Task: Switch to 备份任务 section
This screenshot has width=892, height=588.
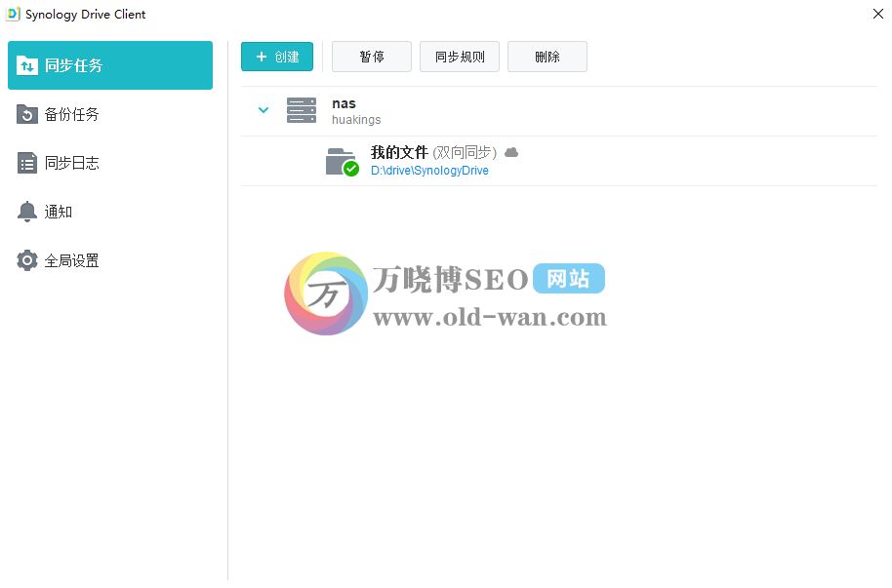Action: point(110,114)
